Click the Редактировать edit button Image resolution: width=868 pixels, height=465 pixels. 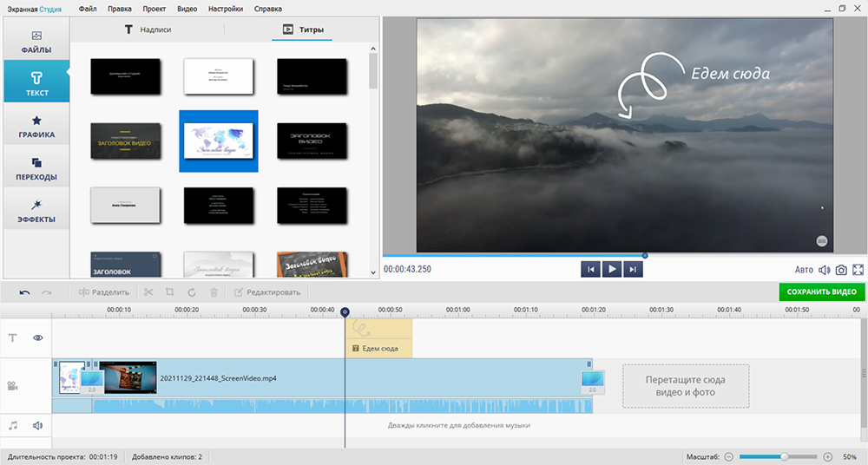267,292
